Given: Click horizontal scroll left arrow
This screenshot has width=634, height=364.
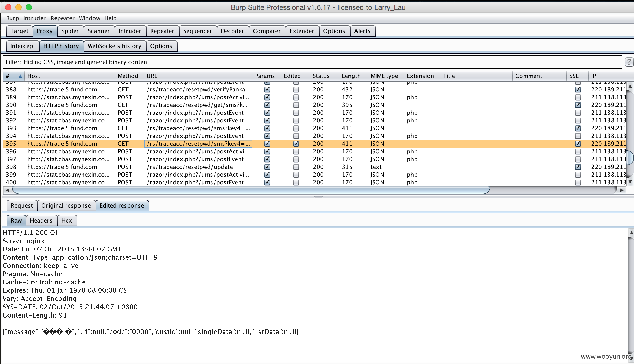Looking at the screenshot, I should coord(7,190).
